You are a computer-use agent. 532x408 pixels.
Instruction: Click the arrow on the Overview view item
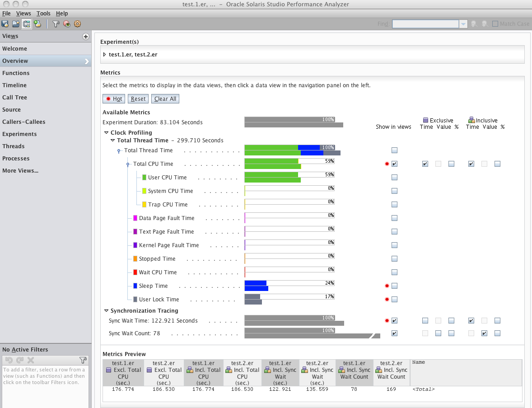87,61
